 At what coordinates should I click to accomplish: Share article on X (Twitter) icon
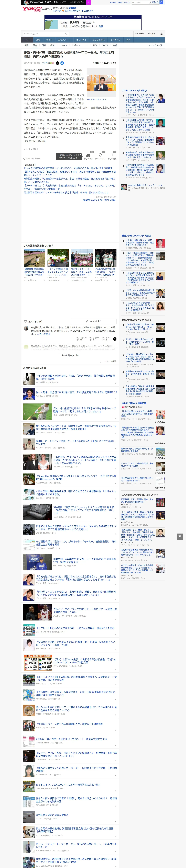(x=57, y=63)
